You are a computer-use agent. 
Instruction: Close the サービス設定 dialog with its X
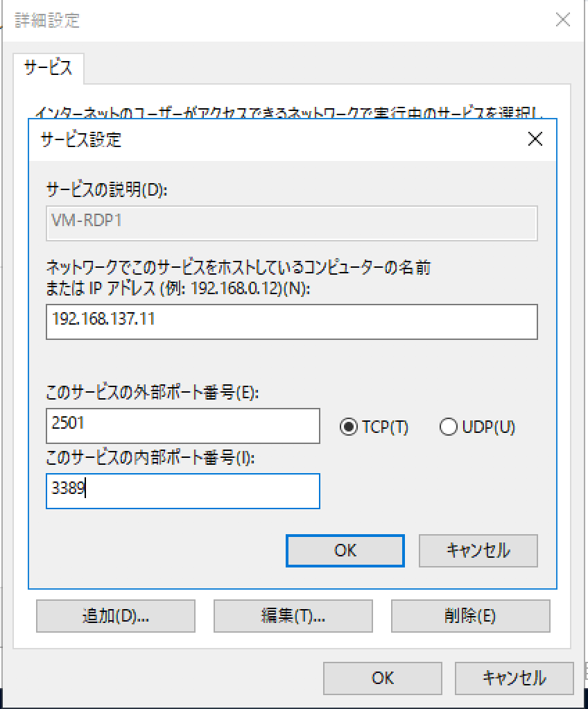coord(535,139)
